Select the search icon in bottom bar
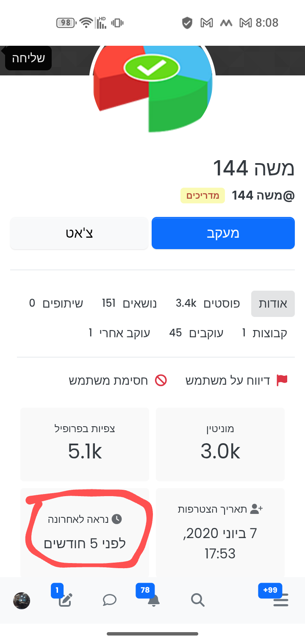 pos(197,600)
